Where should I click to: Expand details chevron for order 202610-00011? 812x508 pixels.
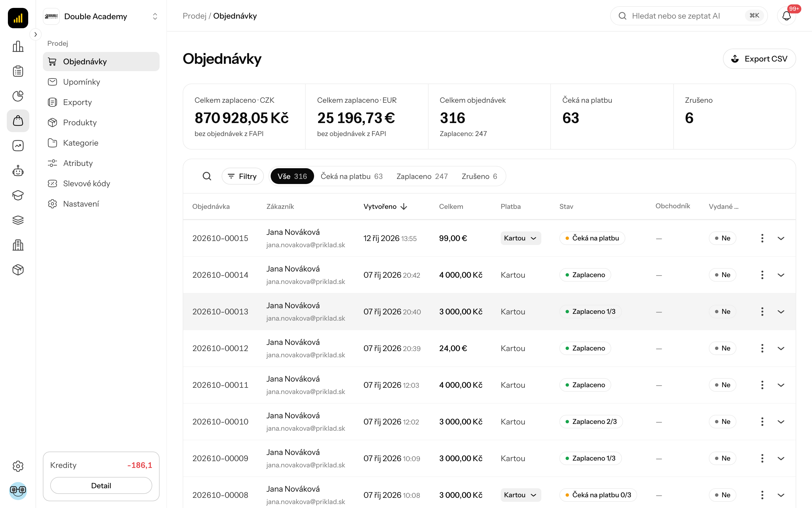(x=781, y=385)
